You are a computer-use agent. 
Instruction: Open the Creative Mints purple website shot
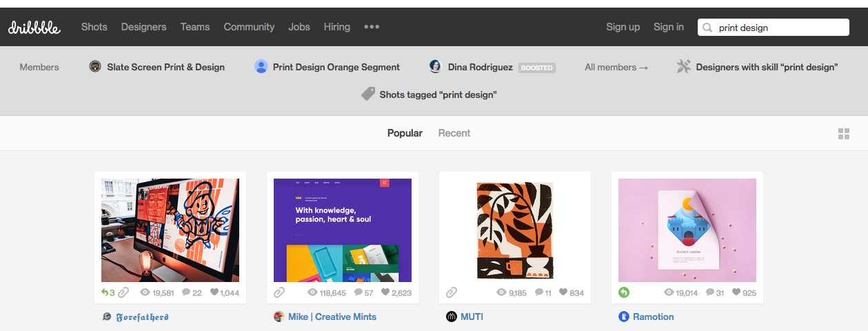click(x=343, y=230)
